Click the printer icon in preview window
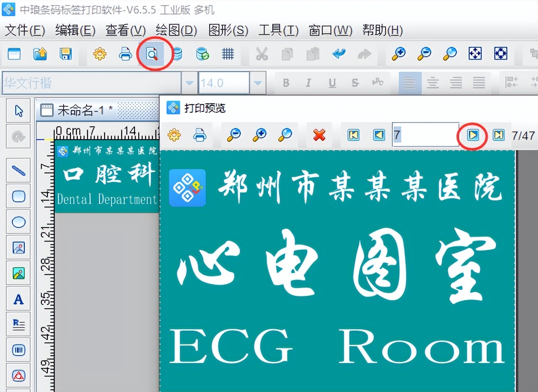Image resolution: width=538 pixels, height=392 pixels. (x=199, y=135)
